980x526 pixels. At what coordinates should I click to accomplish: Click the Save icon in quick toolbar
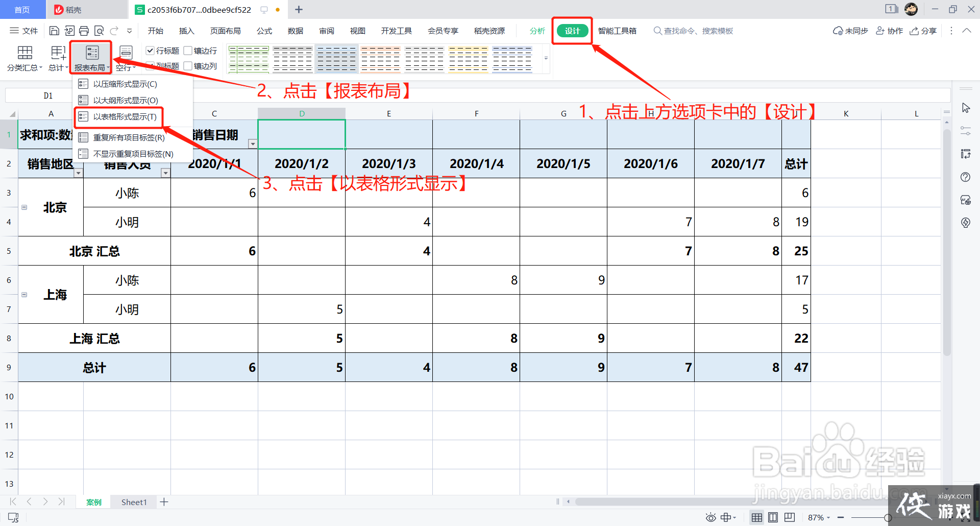[54, 31]
